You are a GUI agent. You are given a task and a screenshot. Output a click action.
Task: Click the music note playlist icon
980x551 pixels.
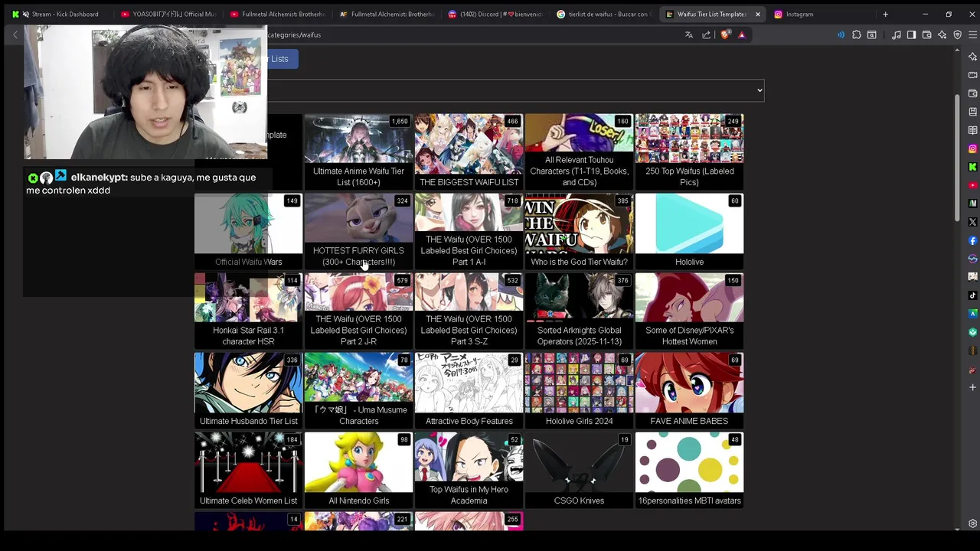tap(897, 34)
